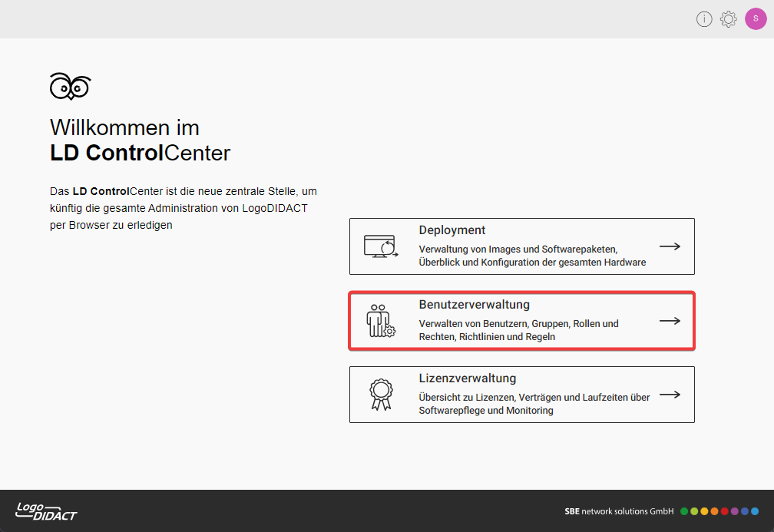
Task: Click the 'Verwaltung von Images und Softwarepaketen' description
Action: [x=532, y=256]
